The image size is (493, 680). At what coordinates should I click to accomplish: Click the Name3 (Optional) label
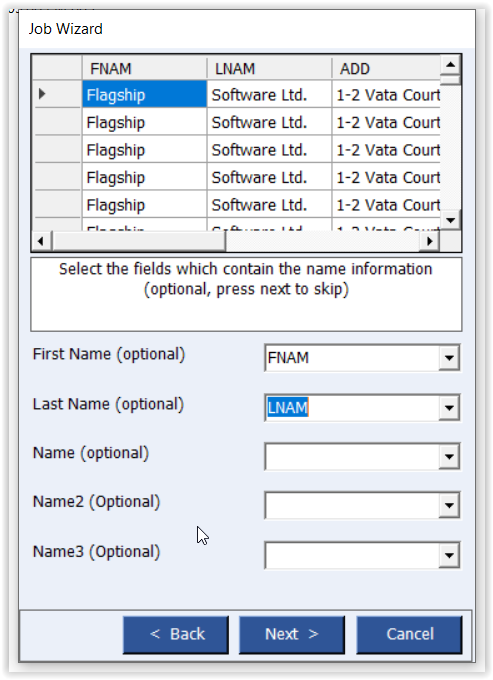coord(97,552)
